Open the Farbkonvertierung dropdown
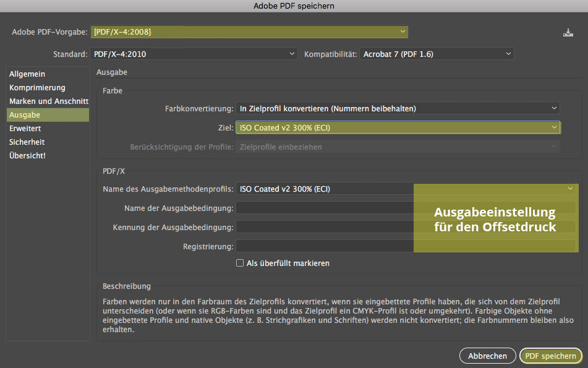The height and width of the screenshot is (368, 588). (x=398, y=108)
